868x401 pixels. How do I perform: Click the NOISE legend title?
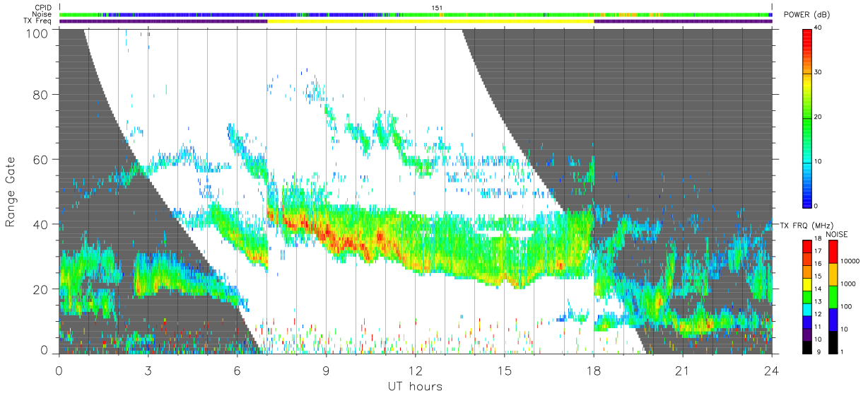837,234
